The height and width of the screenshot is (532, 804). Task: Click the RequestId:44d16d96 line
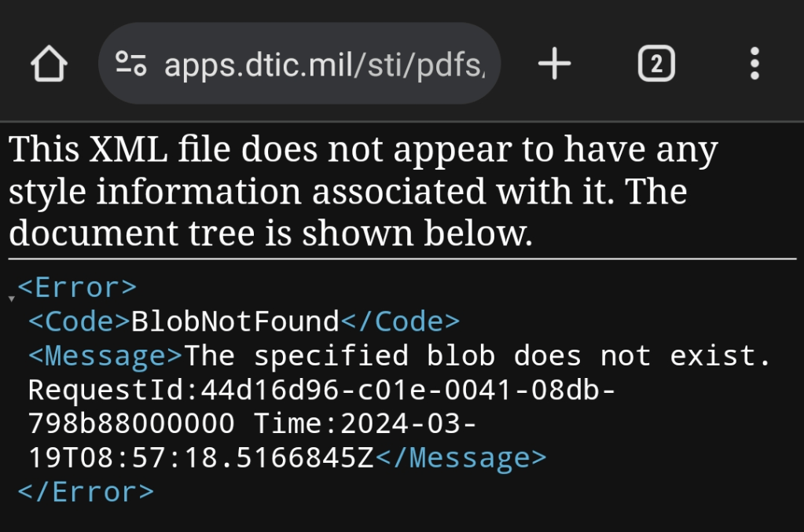coord(321,390)
